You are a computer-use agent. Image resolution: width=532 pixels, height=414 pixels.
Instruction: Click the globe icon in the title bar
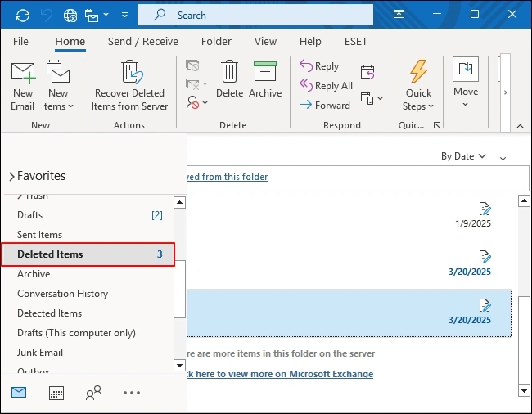coord(70,16)
